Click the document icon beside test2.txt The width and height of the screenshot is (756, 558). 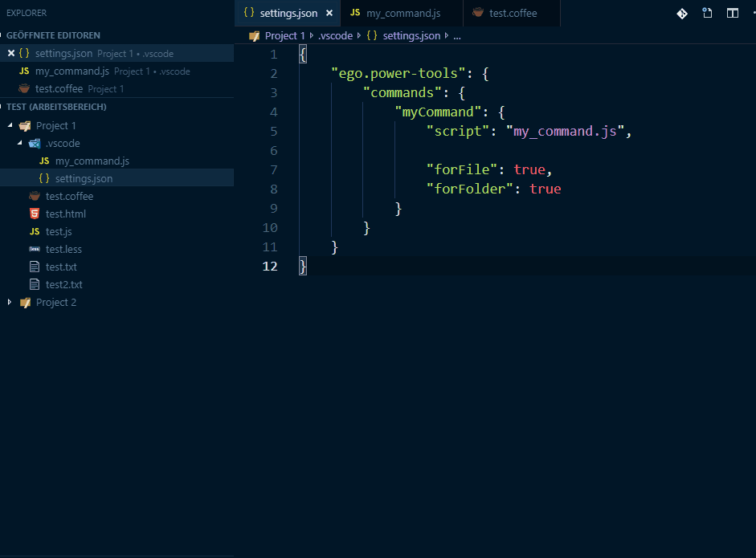click(x=35, y=285)
